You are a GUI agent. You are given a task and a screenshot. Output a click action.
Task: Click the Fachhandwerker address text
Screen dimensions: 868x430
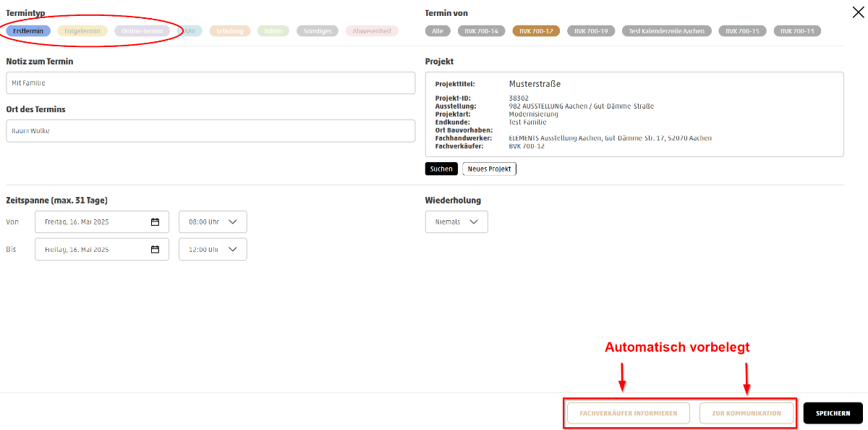(x=610, y=138)
